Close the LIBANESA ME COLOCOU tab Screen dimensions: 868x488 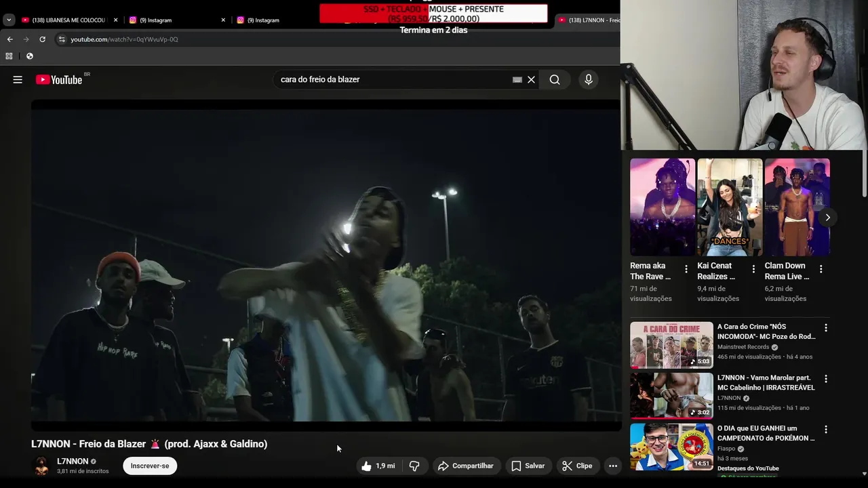point(115,20)
